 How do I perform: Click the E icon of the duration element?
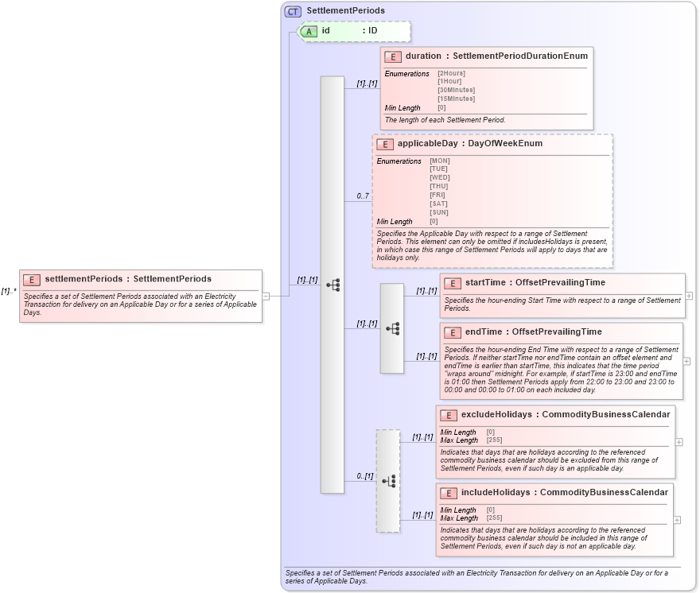(393, 56)
